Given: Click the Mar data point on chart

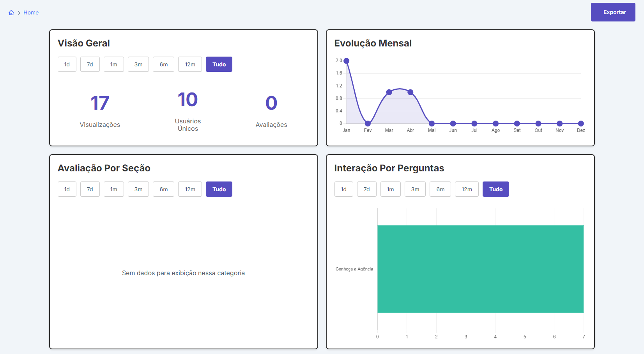Looking at the screenshot, I should (x=389, y=92).
